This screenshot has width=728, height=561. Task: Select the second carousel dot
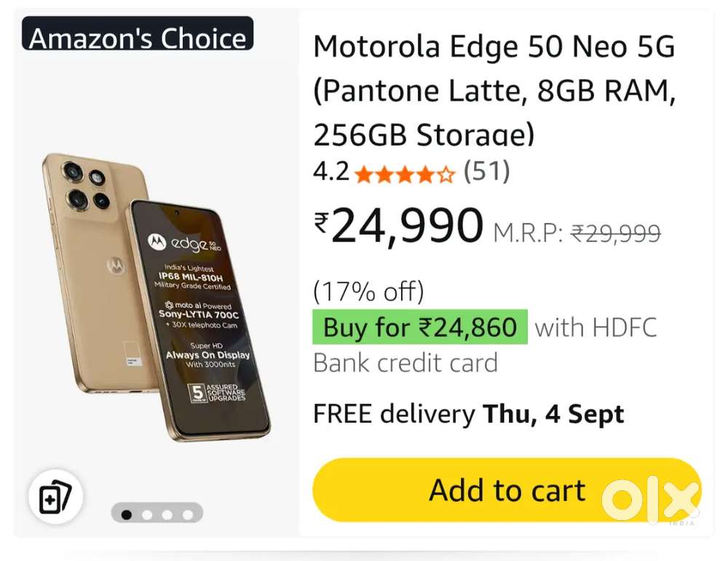click(147, 514)
